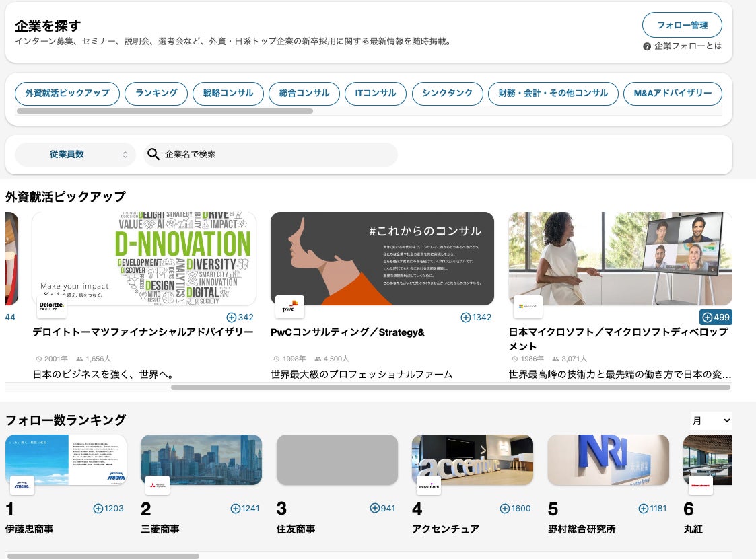Select the M&Aアドバイザリー category tab
Screen dimensions: 756x559
673,93
